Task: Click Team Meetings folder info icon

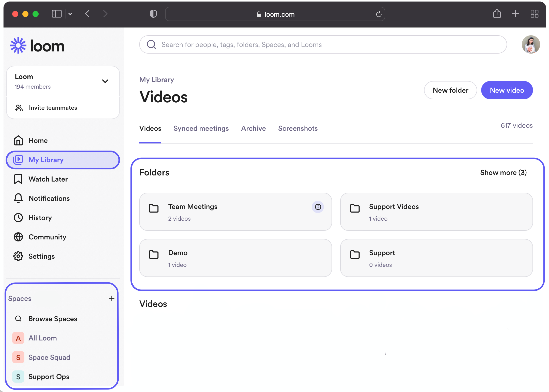Action: pyautogui.click(x=318, y=207)
